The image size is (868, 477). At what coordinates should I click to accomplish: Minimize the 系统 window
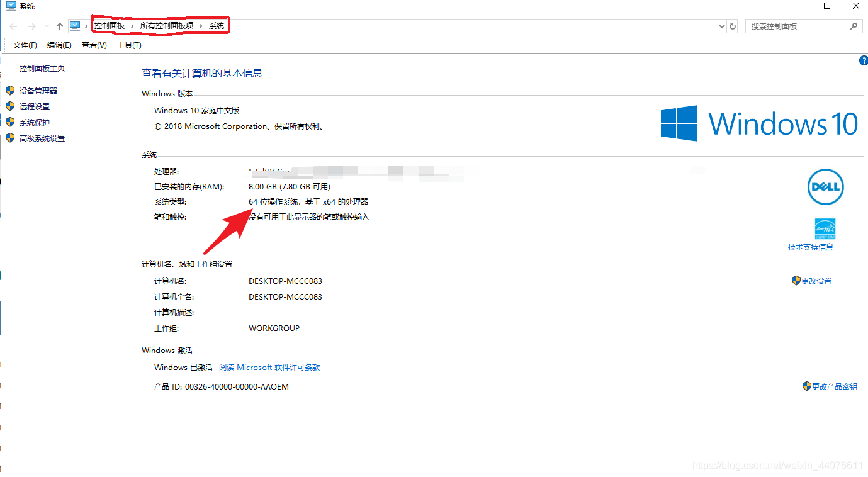point(798,6)
